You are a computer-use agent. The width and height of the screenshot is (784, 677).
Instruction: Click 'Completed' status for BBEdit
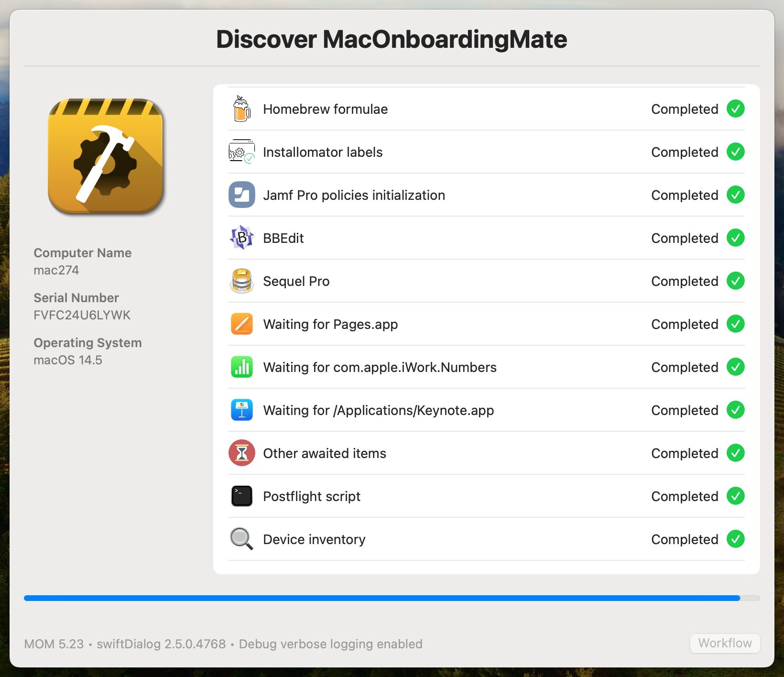point(685,238)
